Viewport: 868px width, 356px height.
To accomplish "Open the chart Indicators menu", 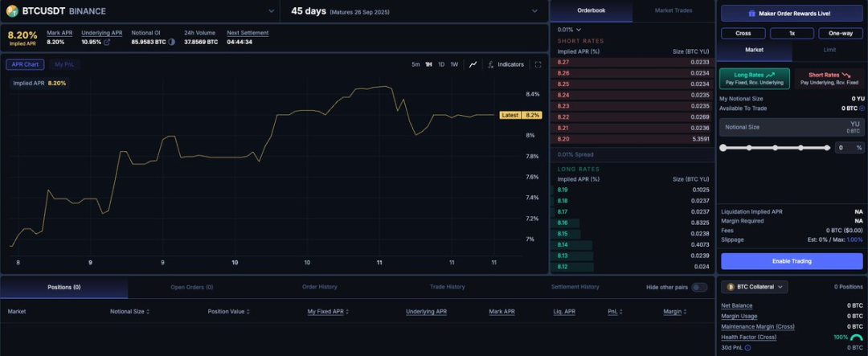I will [506, 64].
